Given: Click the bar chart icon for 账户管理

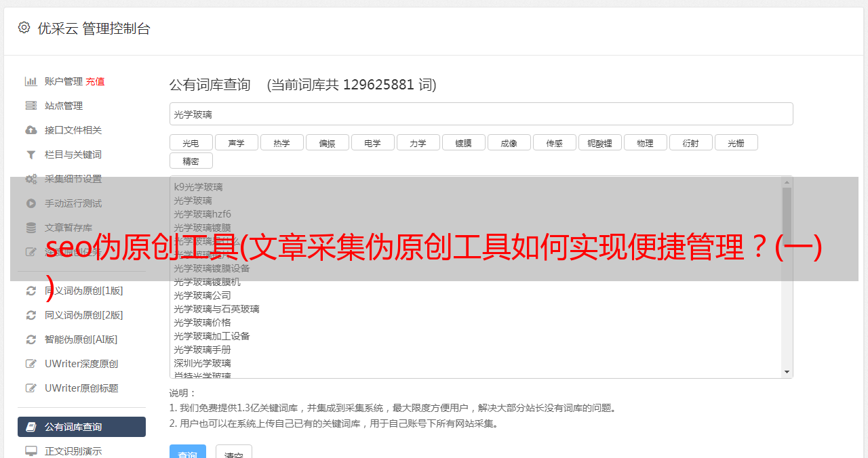Looking at the screenshot, I should (31, 81).
